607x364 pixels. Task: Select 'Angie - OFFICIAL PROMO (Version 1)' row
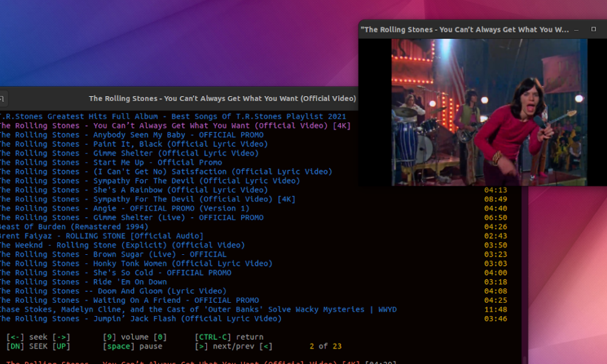pos(124,209)
